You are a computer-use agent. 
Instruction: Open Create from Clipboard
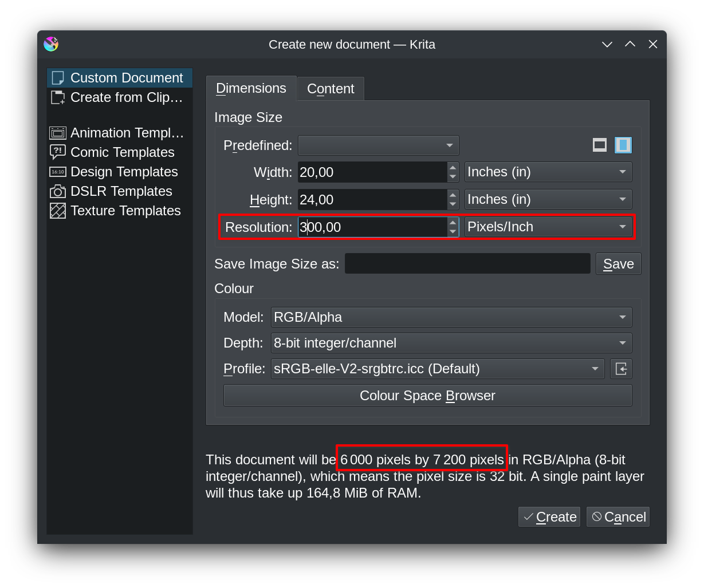point(58,97)
